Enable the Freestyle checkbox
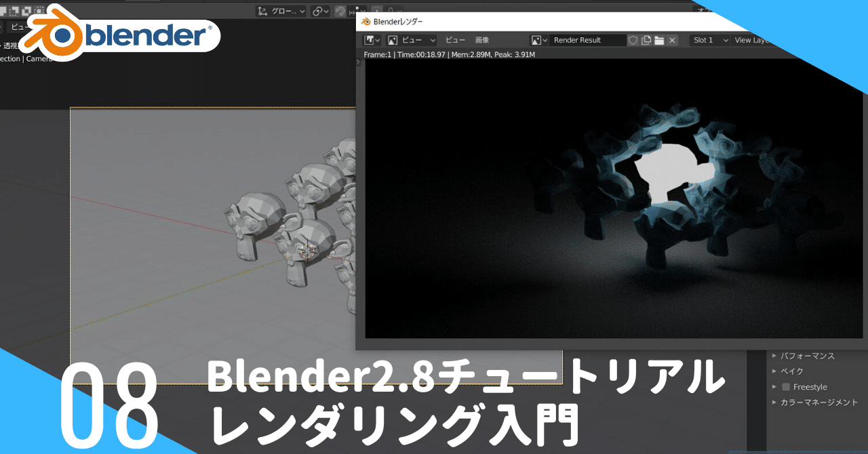This screenshot has width=868, height=454. click(786, 387)
